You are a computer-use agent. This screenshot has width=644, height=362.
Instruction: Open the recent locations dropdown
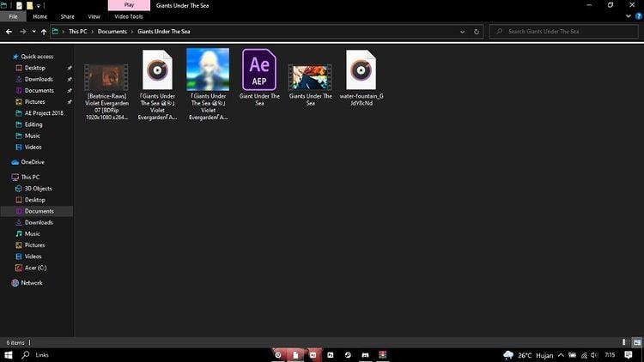(33, 32)
